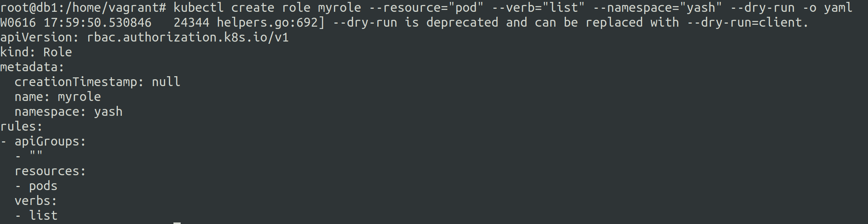Click the verbs: key
The width and height of the screenshot is (868, 224).
coord(36,201)
